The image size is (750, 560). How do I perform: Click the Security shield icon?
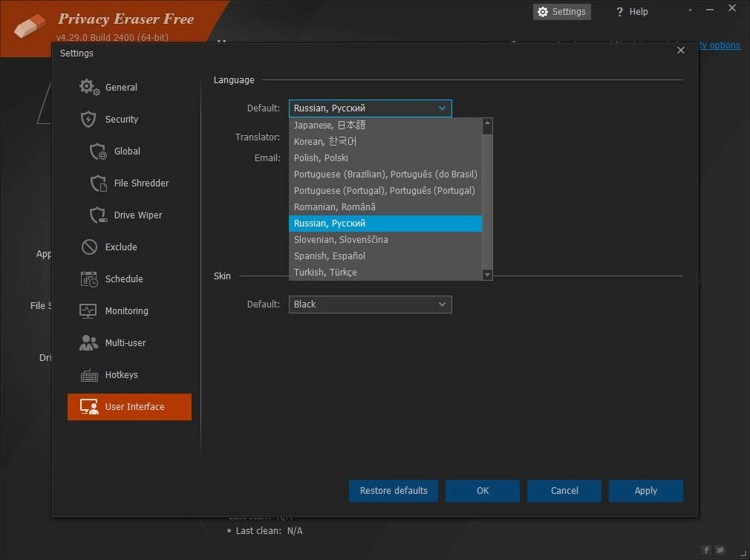88,119
